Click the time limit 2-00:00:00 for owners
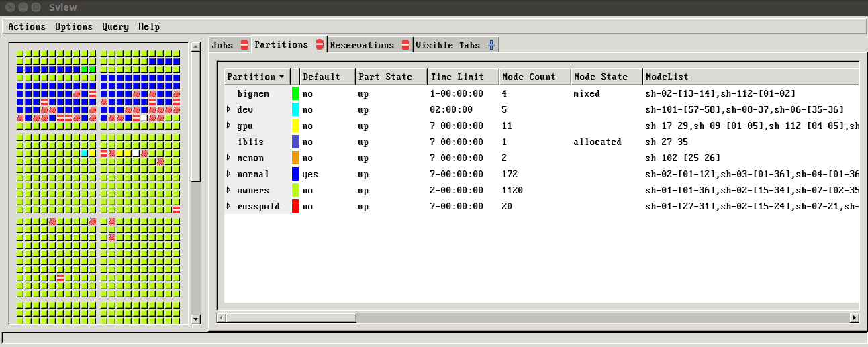Screen dimensions: 868x347 pyautogui.click(x=456, y=190)
